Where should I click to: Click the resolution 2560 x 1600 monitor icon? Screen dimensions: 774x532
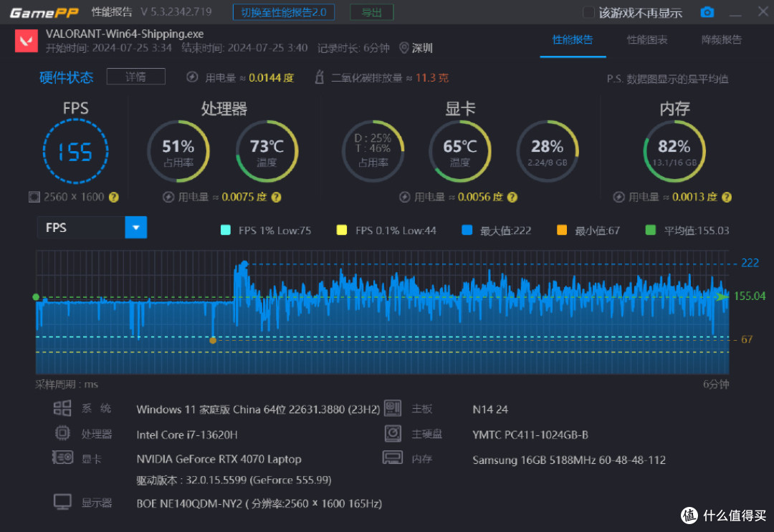[34, 197]
